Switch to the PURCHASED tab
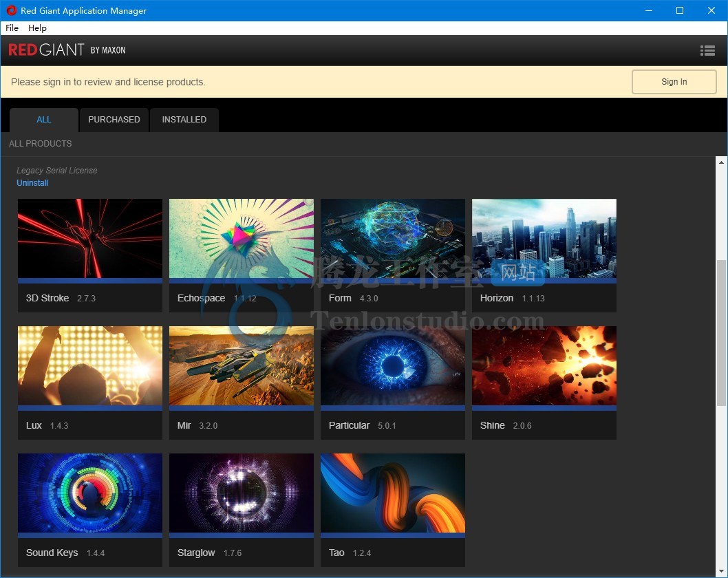 coord(114,120)
